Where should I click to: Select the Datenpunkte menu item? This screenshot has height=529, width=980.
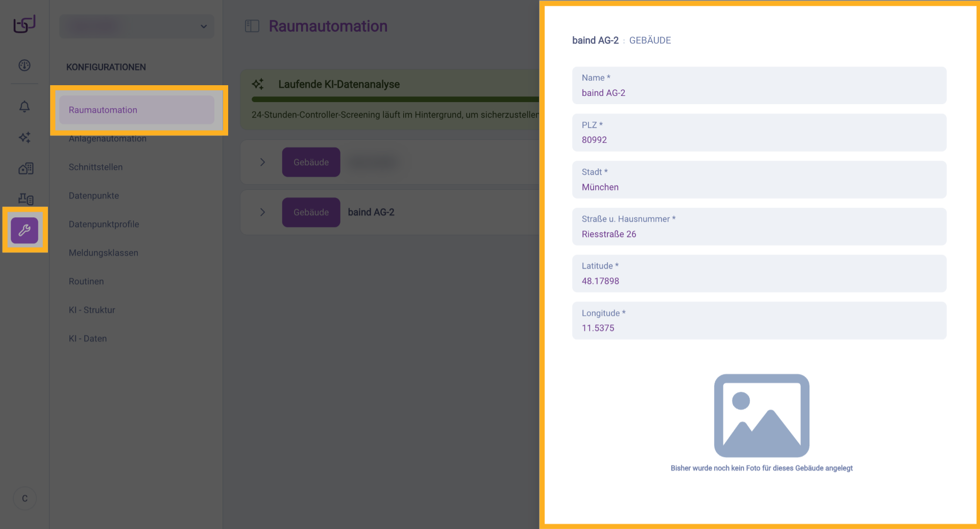point(94,195)
